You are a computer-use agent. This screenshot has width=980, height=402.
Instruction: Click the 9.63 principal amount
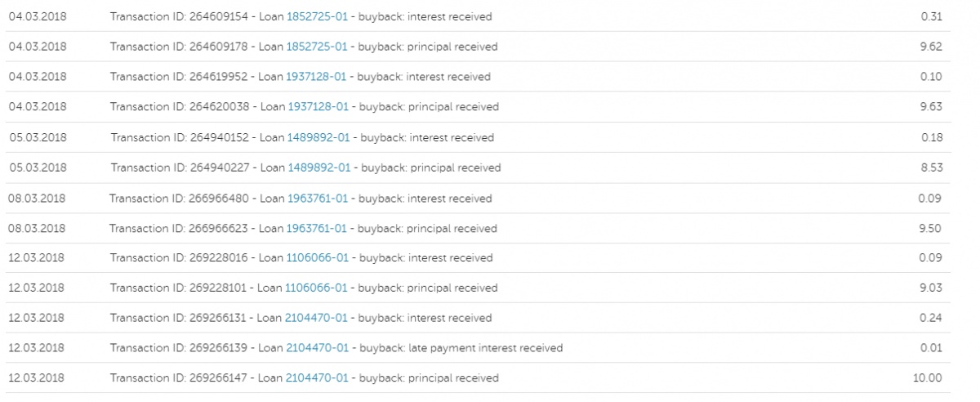tap(931, 107)
